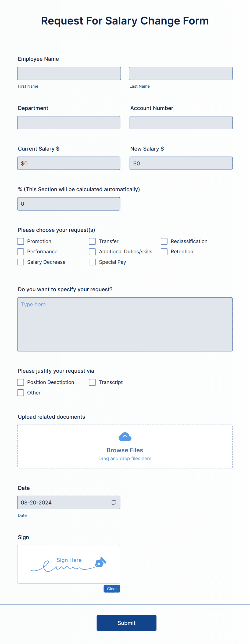Clear the signature with the Clear button
Screen dimensions: 250x644
112,589
